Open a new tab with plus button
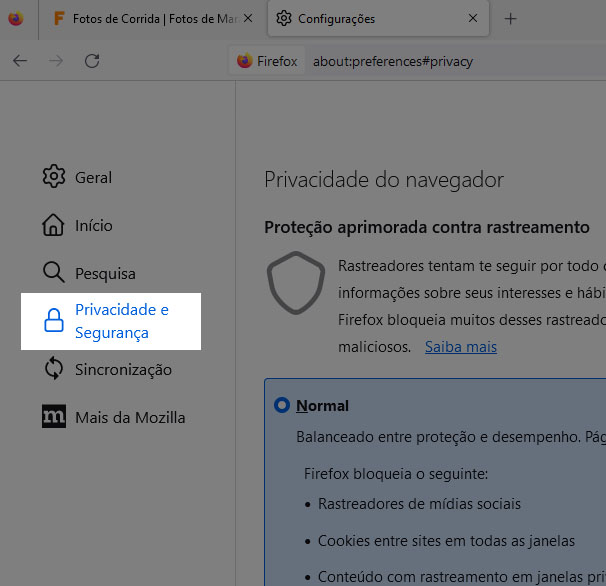 510,19
